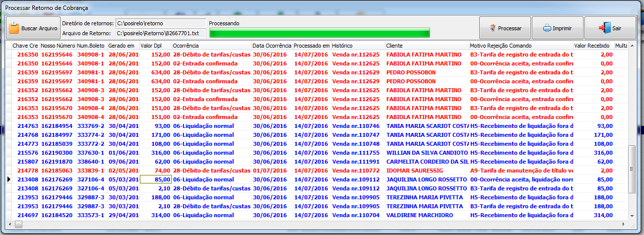Select the current row indicator arrow
The width and height of the screenshot is (644, 235).
click(8, 179)
